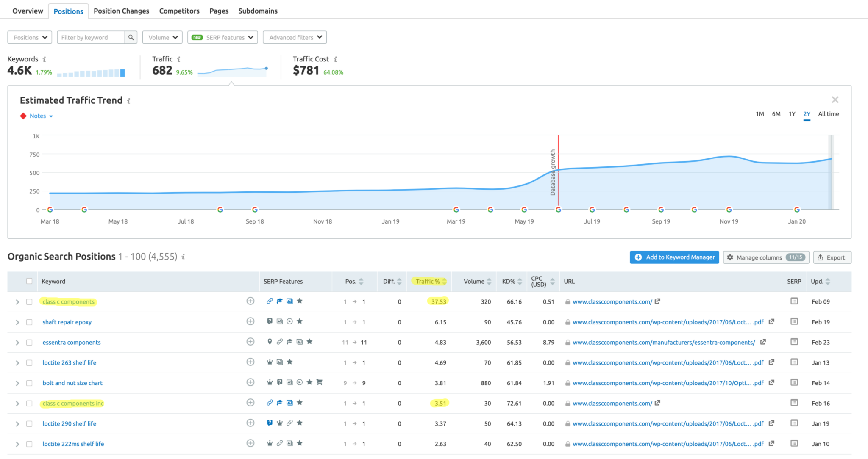The height and width of the screenshot is (459, 868).
Task: Switch to the Subdomains tab
Action: (258, 11)
